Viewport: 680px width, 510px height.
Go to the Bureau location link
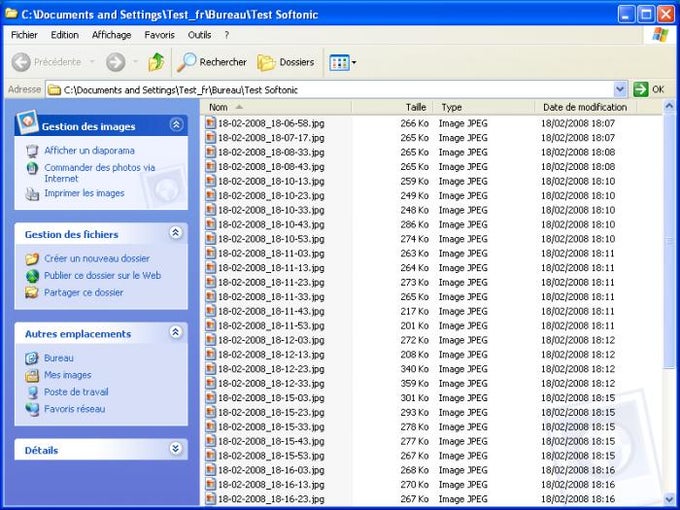(59, 358)
